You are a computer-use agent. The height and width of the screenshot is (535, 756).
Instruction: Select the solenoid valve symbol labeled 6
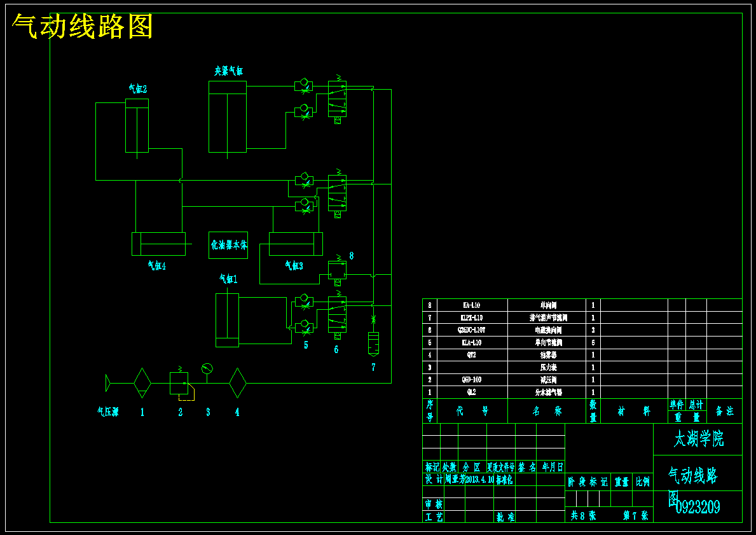pyautogui.click(x=337, y=314)
